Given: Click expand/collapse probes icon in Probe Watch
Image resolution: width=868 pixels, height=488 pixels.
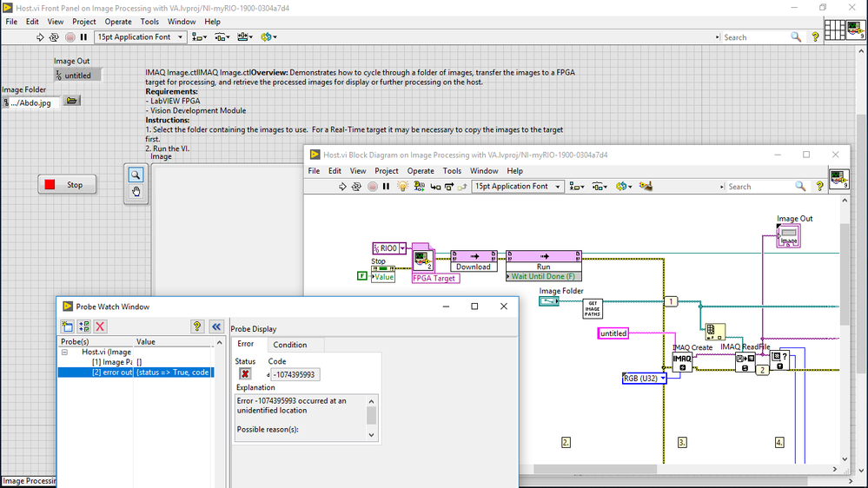Looking at the screenshot, I should click(x=84, y=326).
